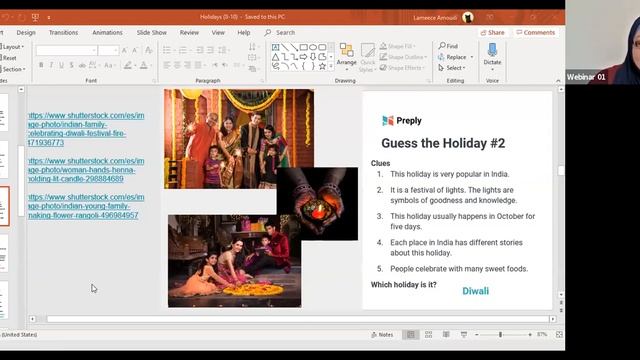The width and height of the screenshot is (640, 360).
Task: Open the Slide Show tab
Action: click(x=151, y=32)
